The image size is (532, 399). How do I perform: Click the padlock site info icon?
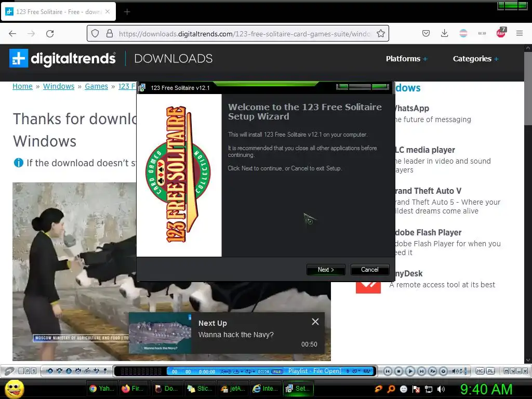[x=110, y=33]
